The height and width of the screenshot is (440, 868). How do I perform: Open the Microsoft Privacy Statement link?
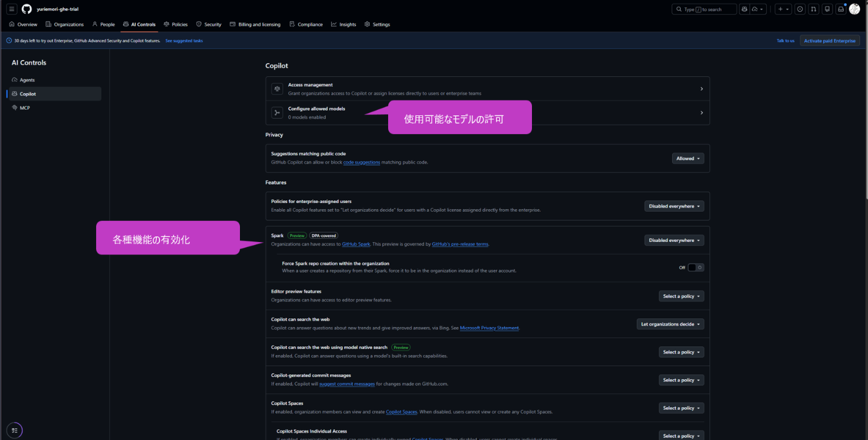[x=489, y=328]
